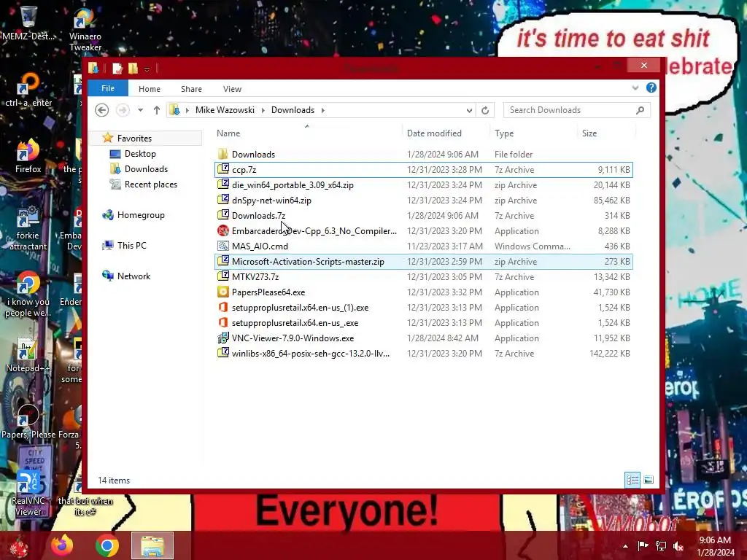Click the Start button ornament icon
This screenshot has width=747, height=560.
click(19, 546)
